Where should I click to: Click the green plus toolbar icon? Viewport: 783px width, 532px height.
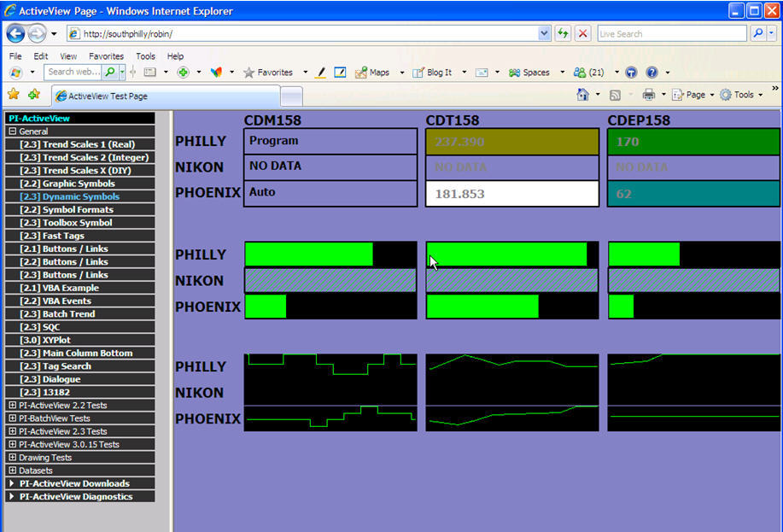[x=184, y=73]
